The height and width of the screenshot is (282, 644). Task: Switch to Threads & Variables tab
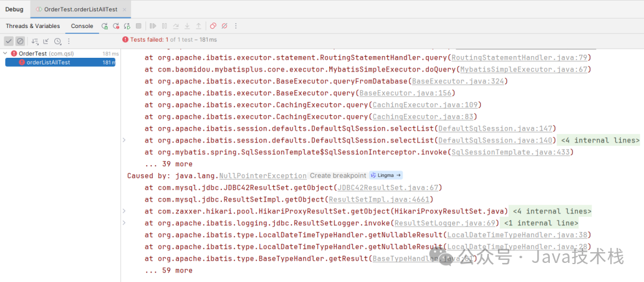tap(33, 26)
